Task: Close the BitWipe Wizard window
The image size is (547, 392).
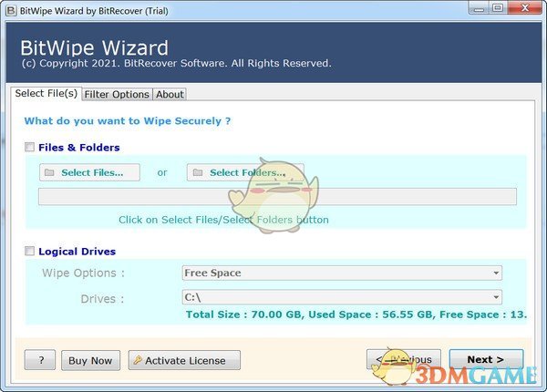Action: click(525, 8)
